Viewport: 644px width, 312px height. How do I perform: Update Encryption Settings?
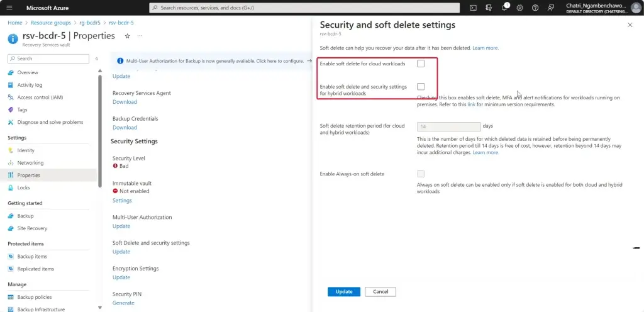(x=121, y=277)
